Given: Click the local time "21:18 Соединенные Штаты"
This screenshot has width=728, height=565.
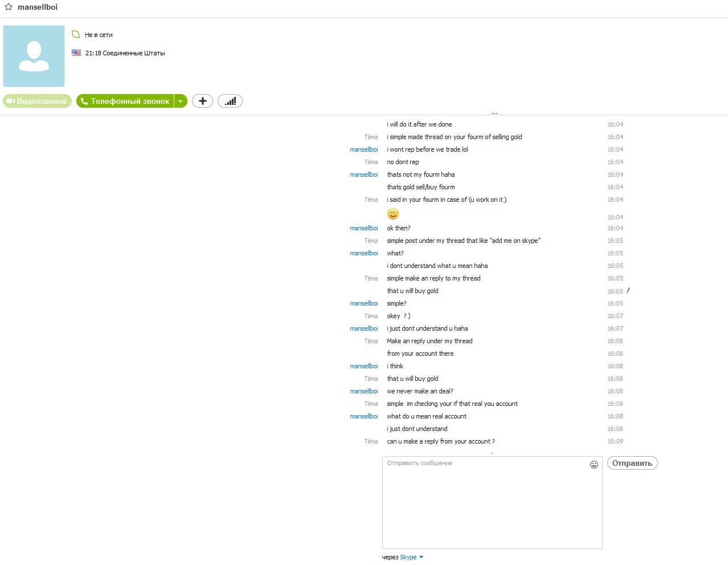Looking at the screenshot, I should (125, 53).
